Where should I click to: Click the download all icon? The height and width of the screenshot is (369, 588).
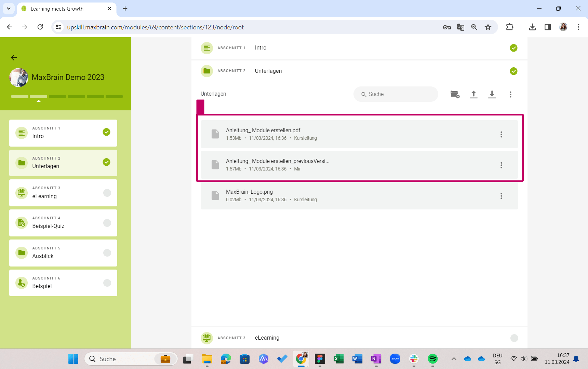[492, 94]
